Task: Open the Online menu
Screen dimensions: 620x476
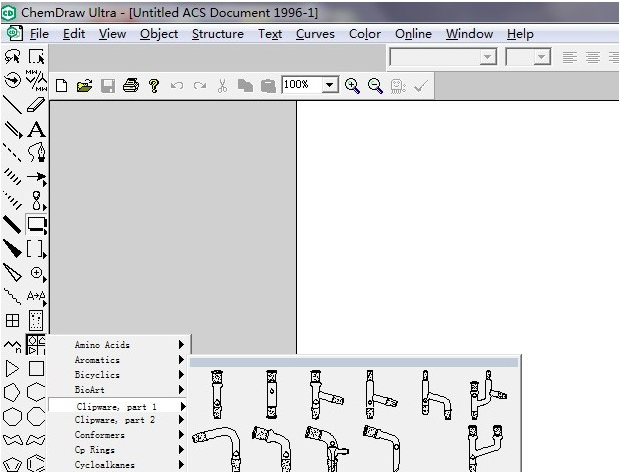Action: click(413, 34)
